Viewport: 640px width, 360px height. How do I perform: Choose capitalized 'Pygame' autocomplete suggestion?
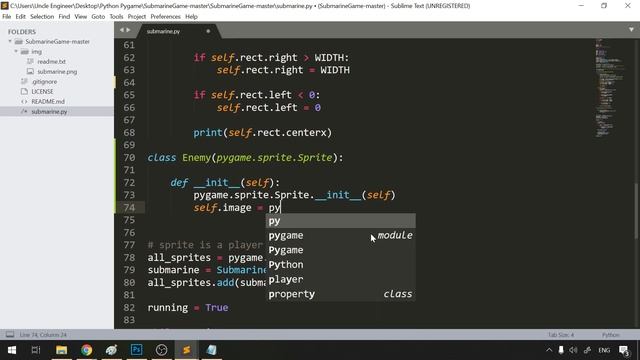point(341,250)
